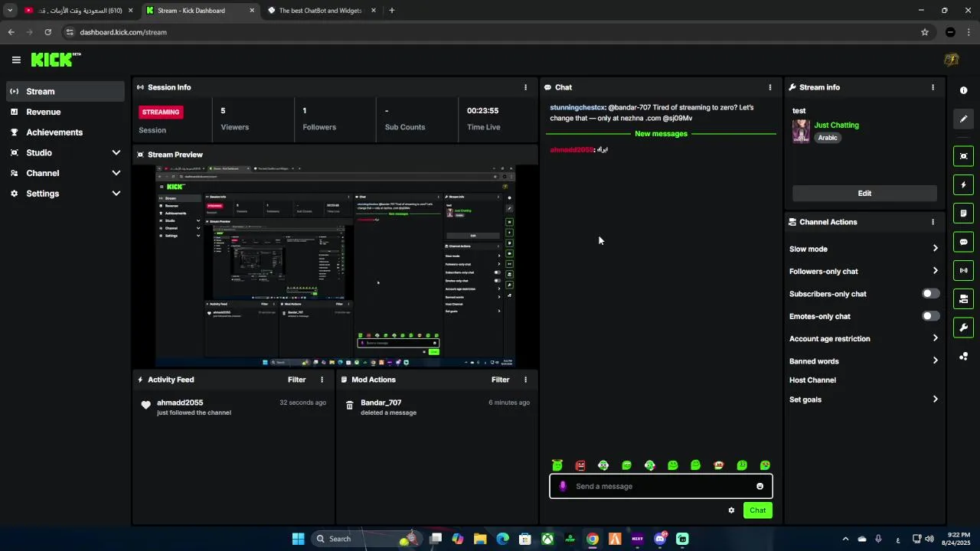Open Followers-only chat options arrow
This screenshot has height=551, width=980.
[935, 271]
